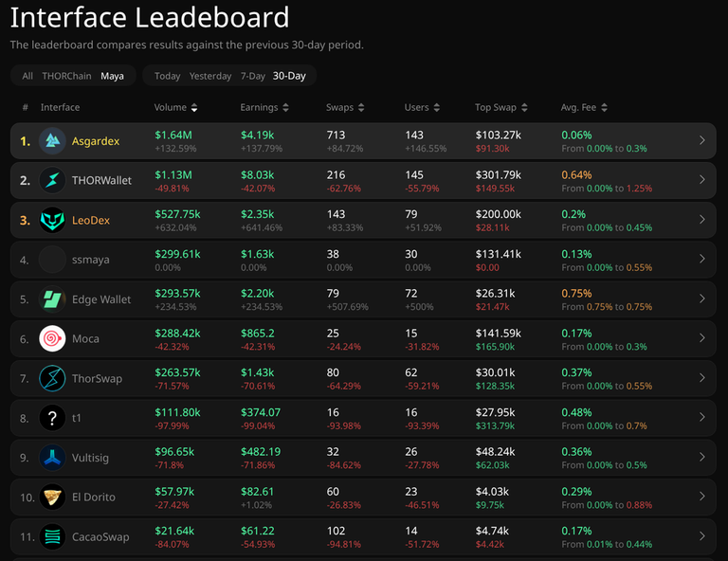Sort by Users column arrows
Viewport: 728px width, 561px height.
click(436, 108)
